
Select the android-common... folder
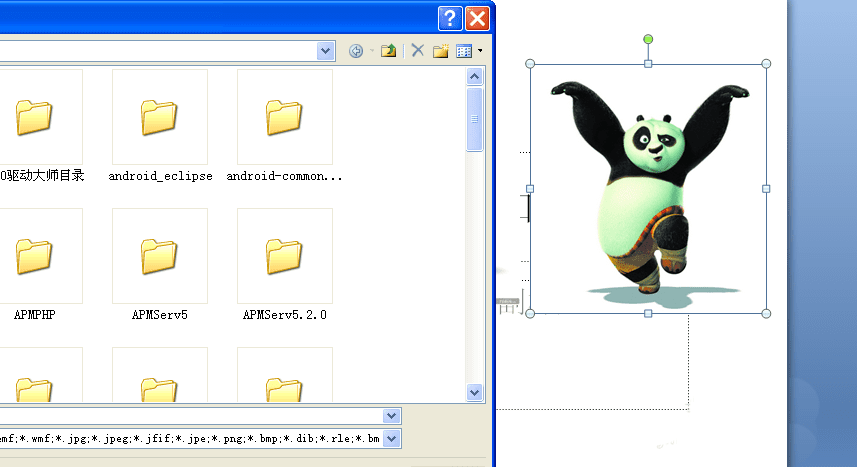pyautogui.click(x=285, y=116)
